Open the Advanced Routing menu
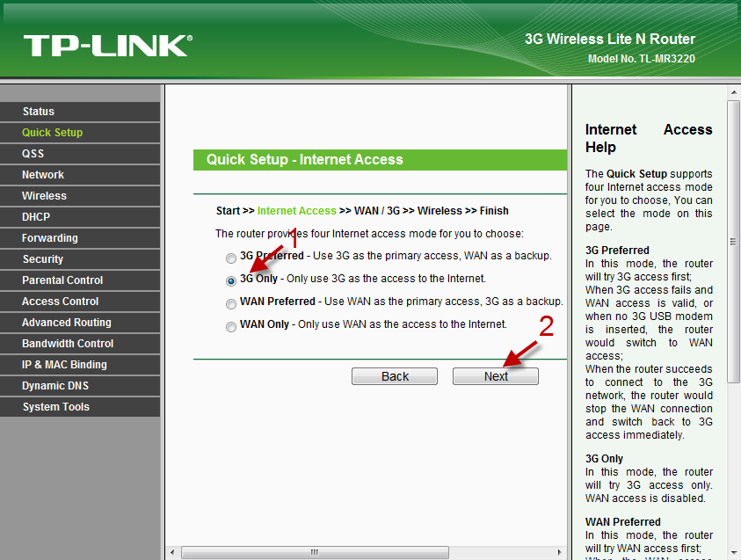Screen dimensions: 741x560 pyautogui.click(x=80, y=323)
